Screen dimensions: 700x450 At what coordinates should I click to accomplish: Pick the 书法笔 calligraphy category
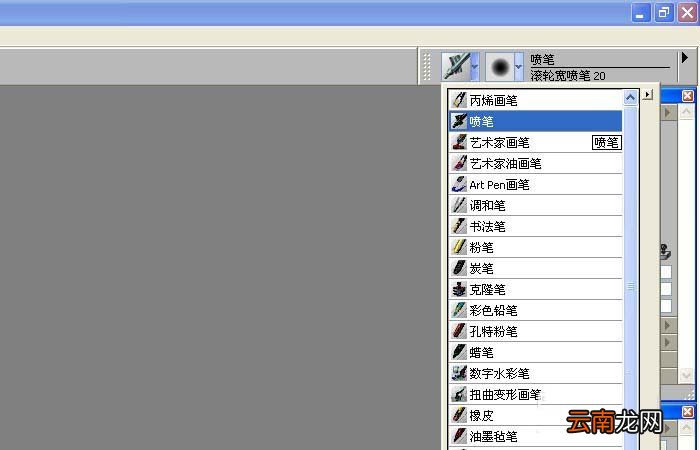pyautogui.click(x=535, y=226)
